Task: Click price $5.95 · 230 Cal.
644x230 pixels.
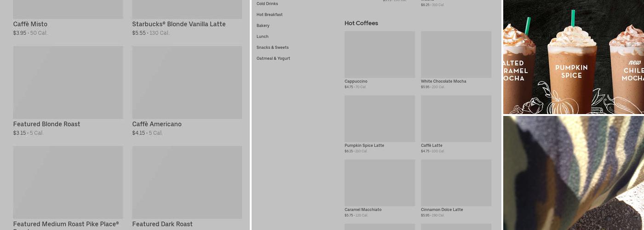Action: click(433, 87)
